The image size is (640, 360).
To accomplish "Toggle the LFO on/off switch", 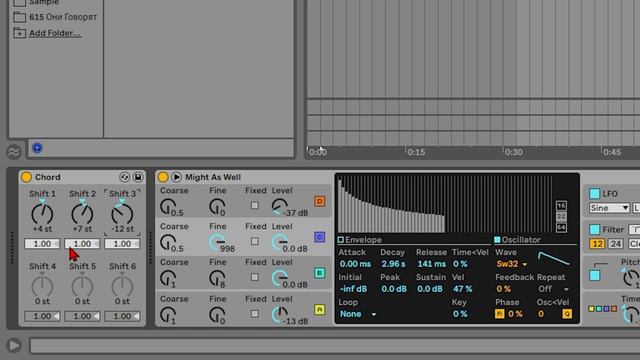I will click(595, 193).
